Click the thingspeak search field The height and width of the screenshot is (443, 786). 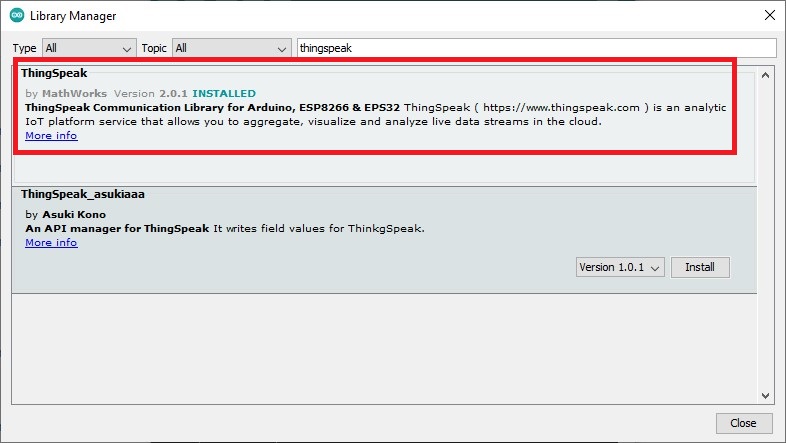coord(537,48)
